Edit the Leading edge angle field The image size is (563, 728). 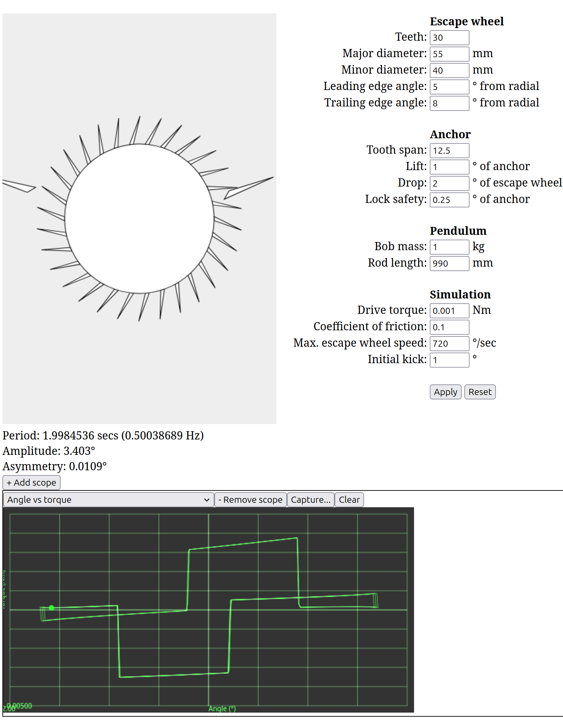(449, 87)
